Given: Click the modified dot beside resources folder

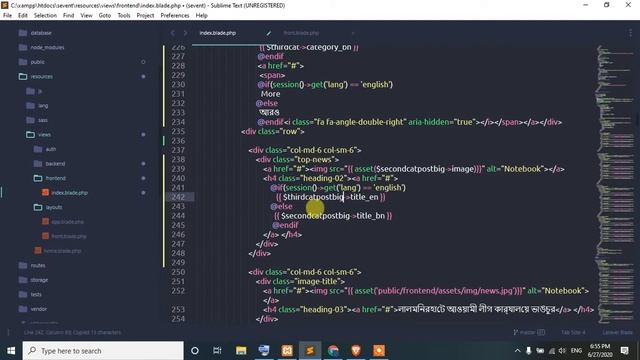Looking at the screenshot, I should 143,77.
